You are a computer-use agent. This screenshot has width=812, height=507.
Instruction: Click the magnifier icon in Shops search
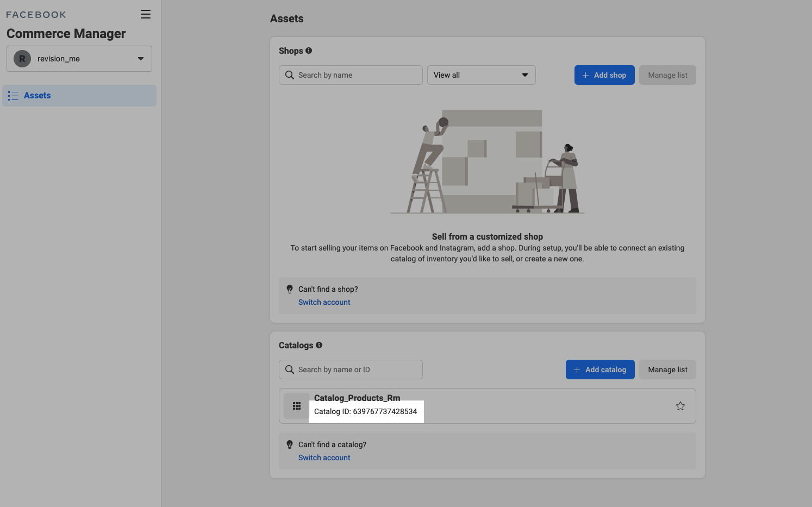(290, 75)
